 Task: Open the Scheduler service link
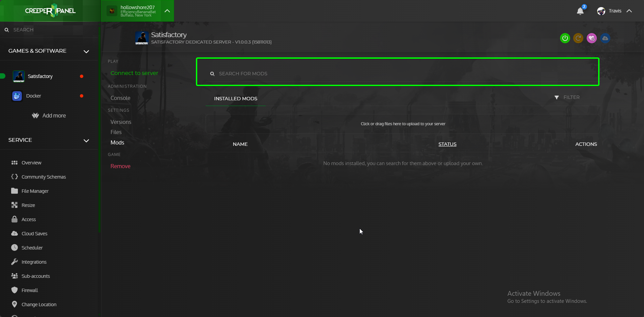tap(32, 248)
